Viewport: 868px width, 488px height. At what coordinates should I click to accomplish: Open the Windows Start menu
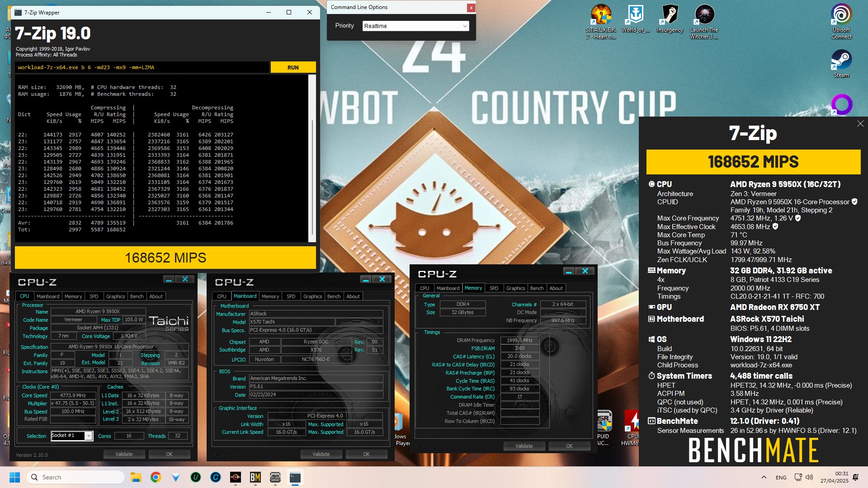(x=14, y=477)
